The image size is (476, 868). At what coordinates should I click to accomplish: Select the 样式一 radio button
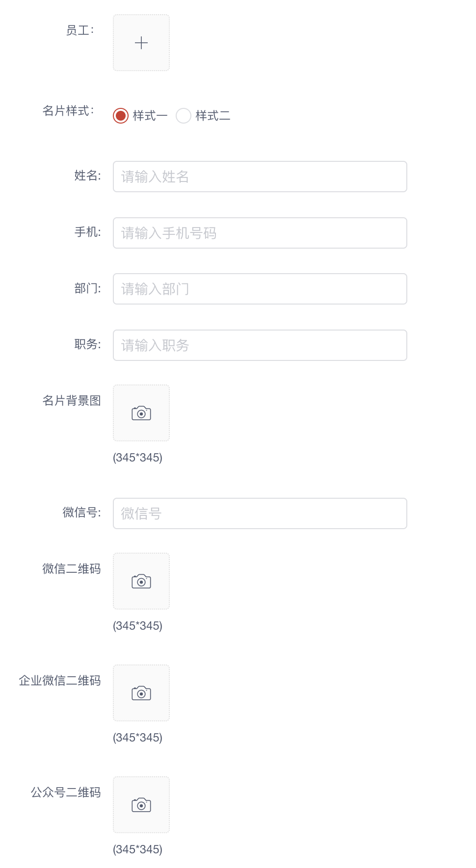click(121, 116)
